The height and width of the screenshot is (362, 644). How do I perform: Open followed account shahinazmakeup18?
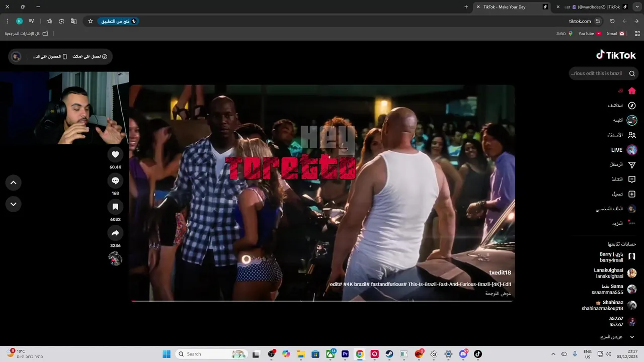(x=609, y=305)
